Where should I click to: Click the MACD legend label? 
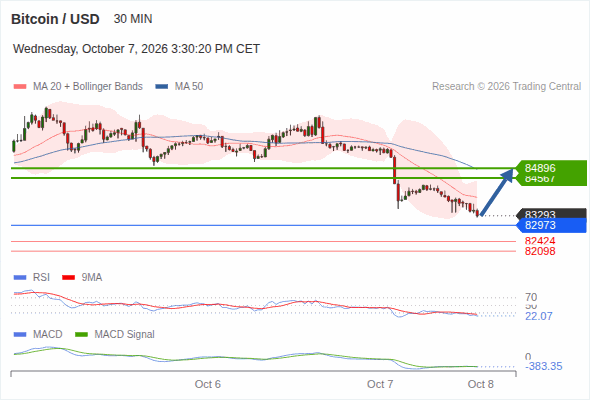(x=48, y=335)
